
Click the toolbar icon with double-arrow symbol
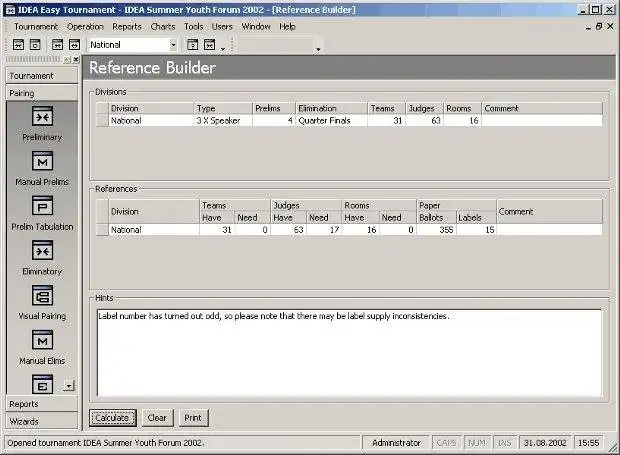pyautogui.click(x=74, y=45)
